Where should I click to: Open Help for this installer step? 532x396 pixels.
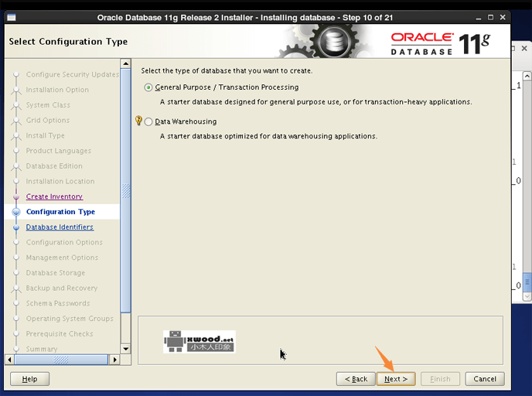[x=29, y=379]
